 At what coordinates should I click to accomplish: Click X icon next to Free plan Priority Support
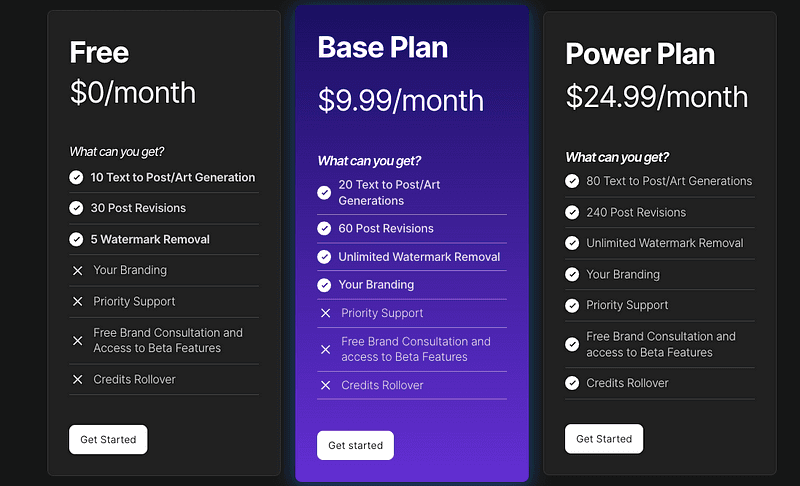click(77, 301)
